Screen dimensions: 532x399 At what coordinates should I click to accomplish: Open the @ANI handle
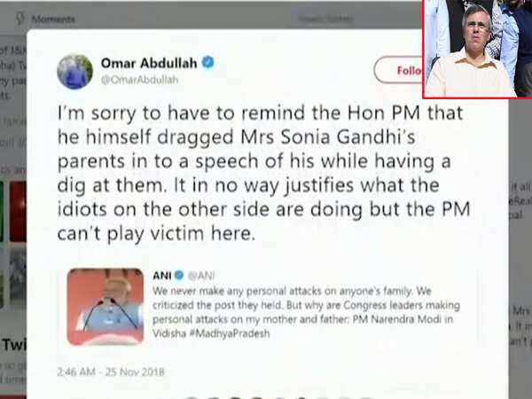pos(201,276)
